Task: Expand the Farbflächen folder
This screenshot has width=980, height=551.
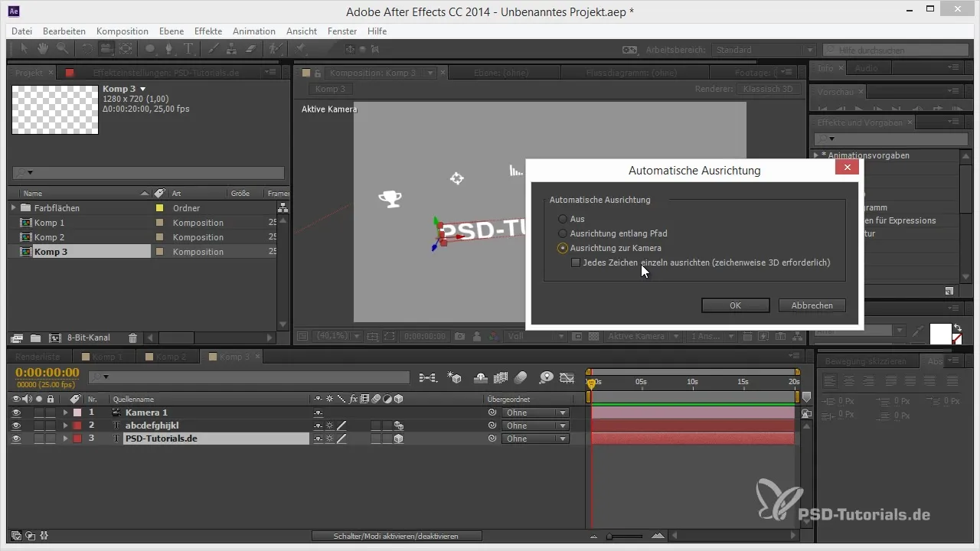Action: (13, 207)
